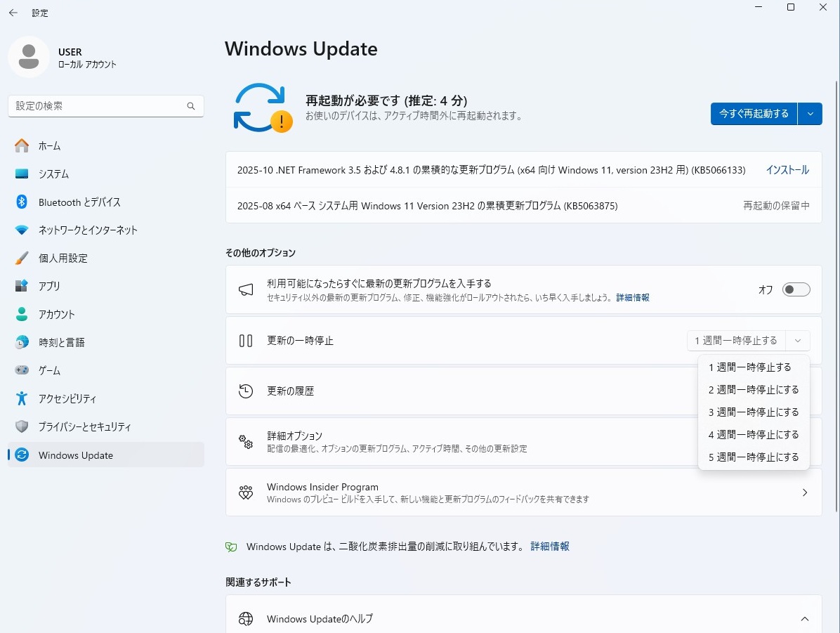Click the Bluetooth とデバイス icon in sidebar
840x633 pixels.
[22, 202]
